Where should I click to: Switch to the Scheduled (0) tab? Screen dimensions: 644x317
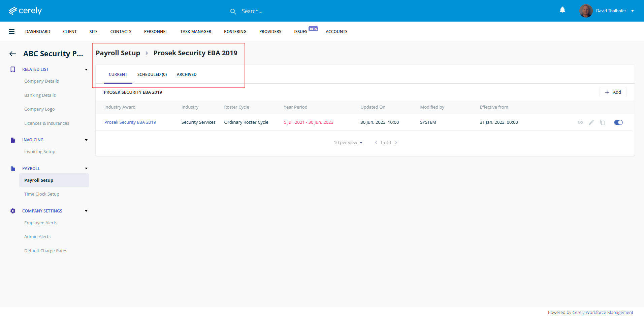coord(152,75)
